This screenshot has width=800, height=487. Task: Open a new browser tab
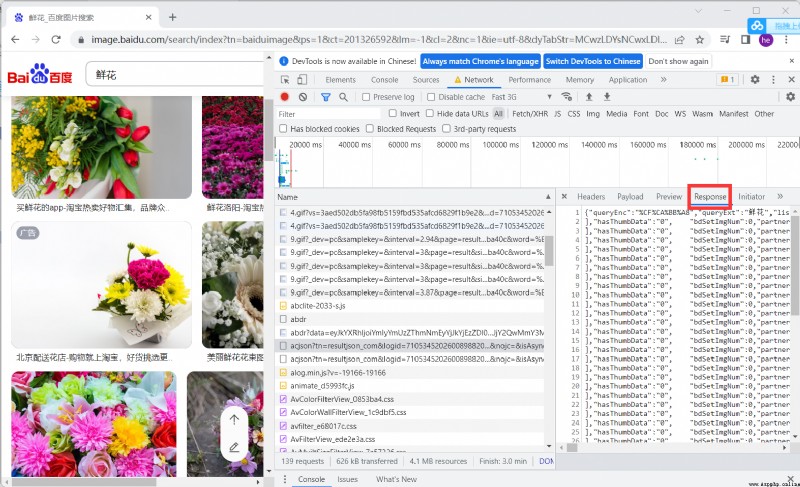tap(172, 17)
